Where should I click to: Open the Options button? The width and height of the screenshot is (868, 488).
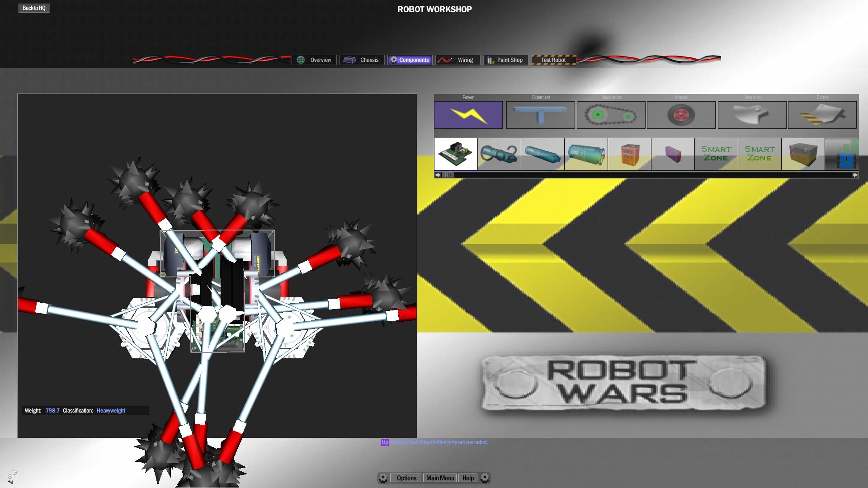coord(406,478)
